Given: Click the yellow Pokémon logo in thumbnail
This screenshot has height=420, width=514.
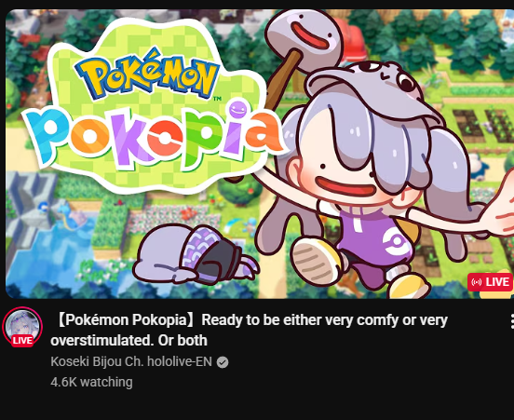Looking at the screenshot, I should [147, 75].
